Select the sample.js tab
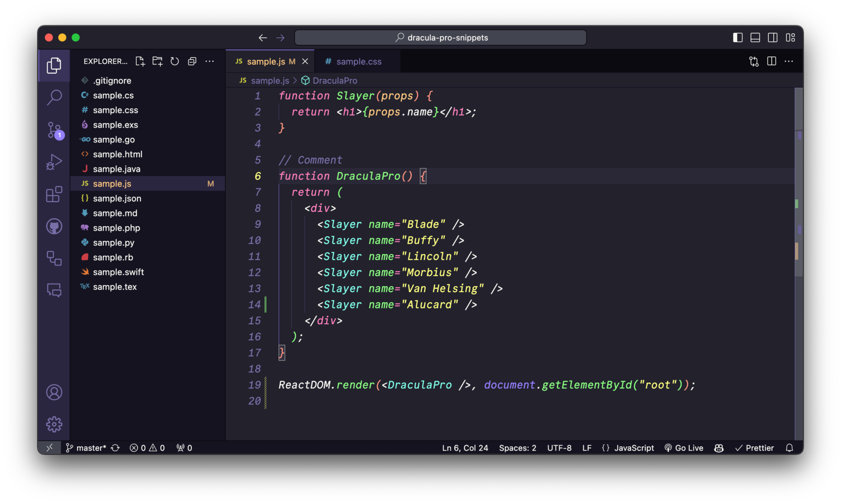 (x=266, y=61)
